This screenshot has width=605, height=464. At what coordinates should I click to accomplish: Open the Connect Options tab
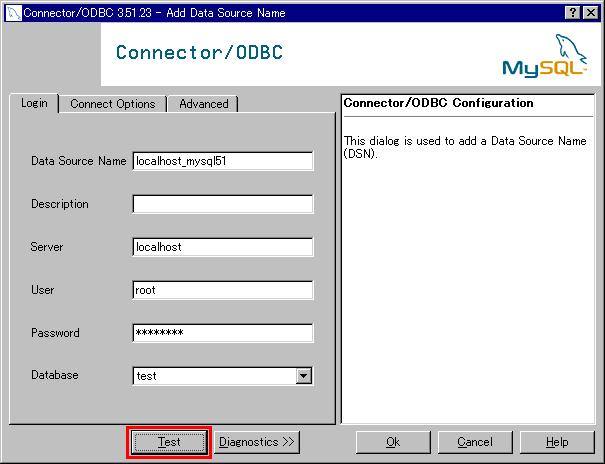(112, 104)
